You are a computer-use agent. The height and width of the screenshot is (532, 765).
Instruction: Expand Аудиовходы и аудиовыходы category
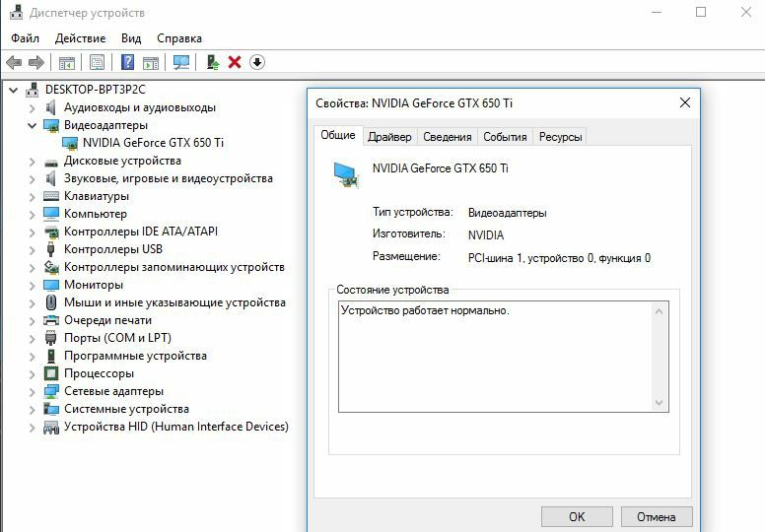click(x=33, y=107)
